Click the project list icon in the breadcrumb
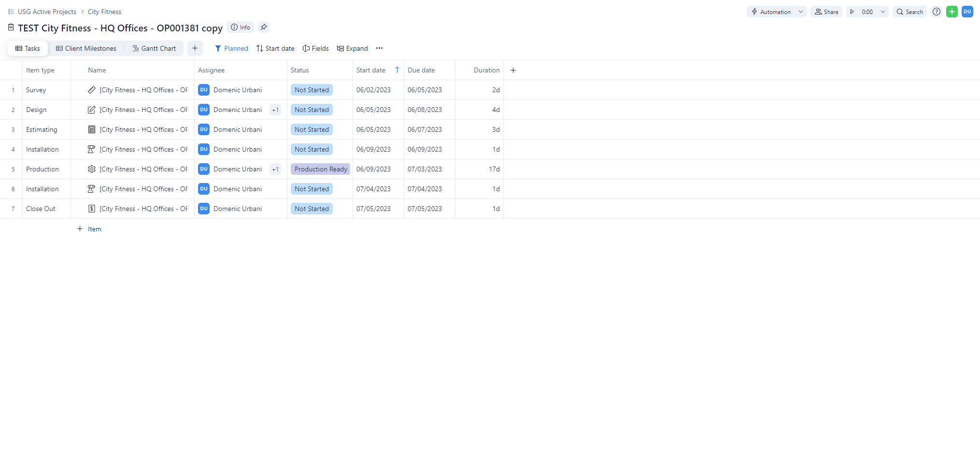 (x=11, y=12)
